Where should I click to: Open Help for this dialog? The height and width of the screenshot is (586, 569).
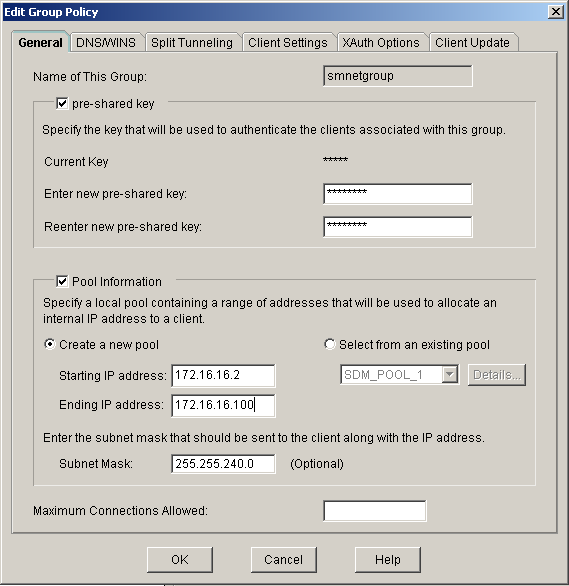click(388, 560)
